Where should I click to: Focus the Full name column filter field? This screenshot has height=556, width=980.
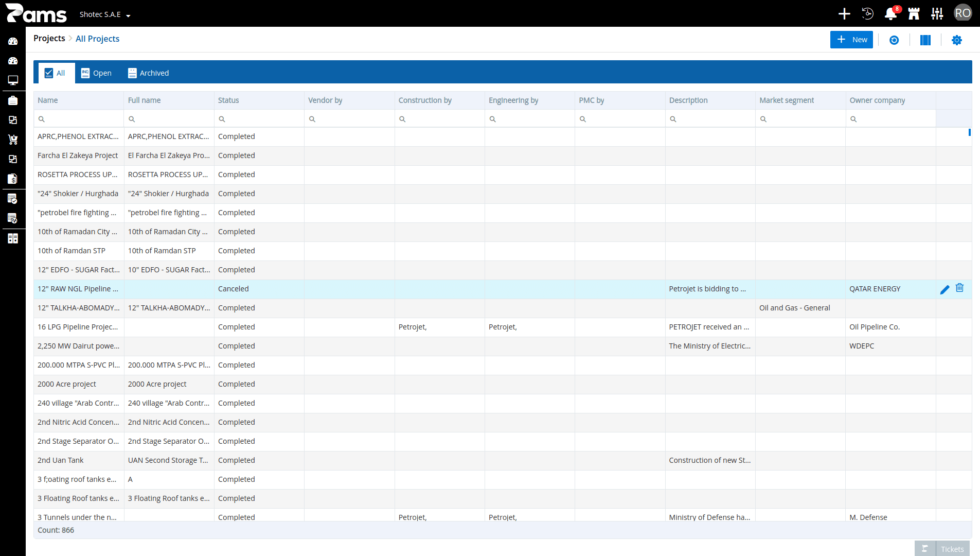pos(169,119)
